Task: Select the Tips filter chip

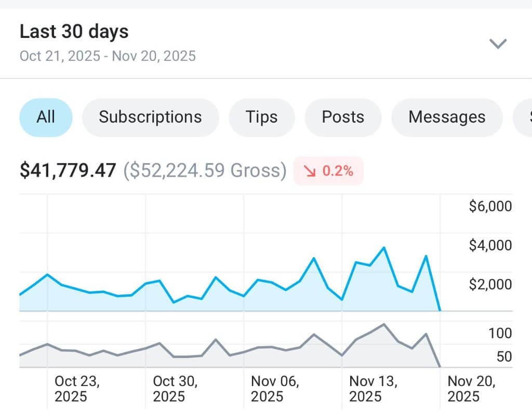Action: tap(261, 117)
